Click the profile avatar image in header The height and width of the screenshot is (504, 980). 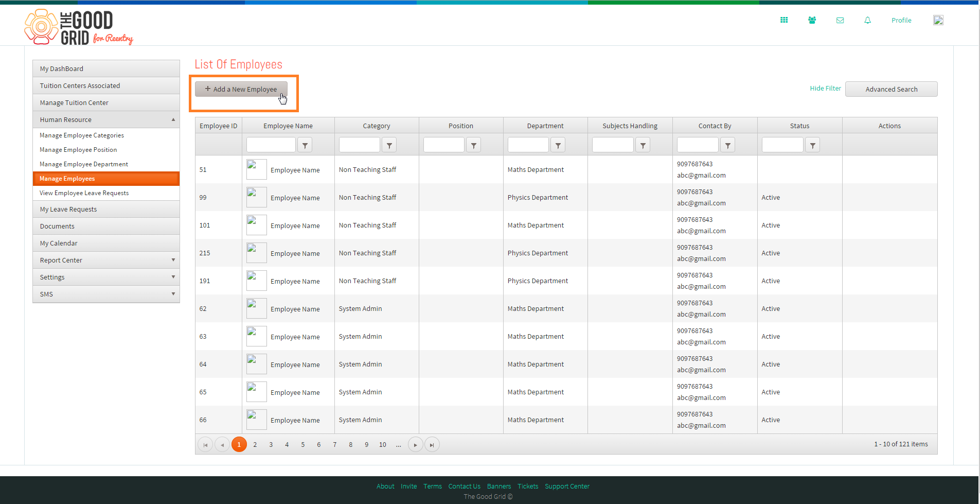tap(938, 20)
